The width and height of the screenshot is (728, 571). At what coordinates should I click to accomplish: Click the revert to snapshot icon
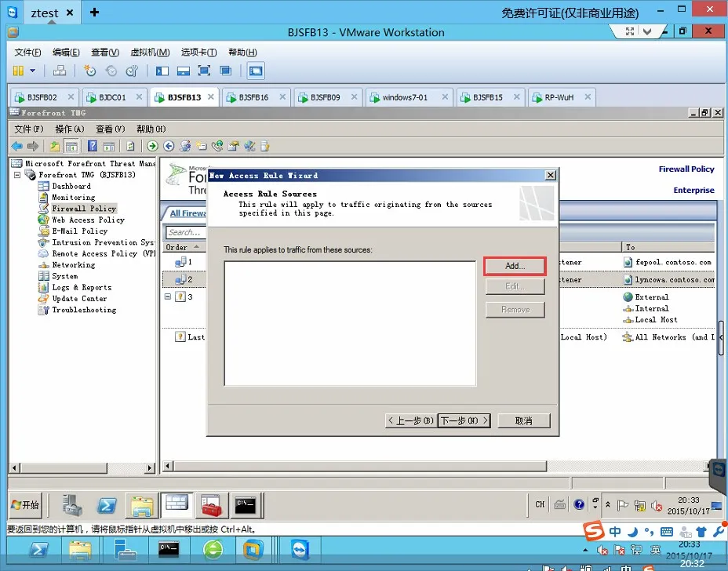tap(111, 71)
